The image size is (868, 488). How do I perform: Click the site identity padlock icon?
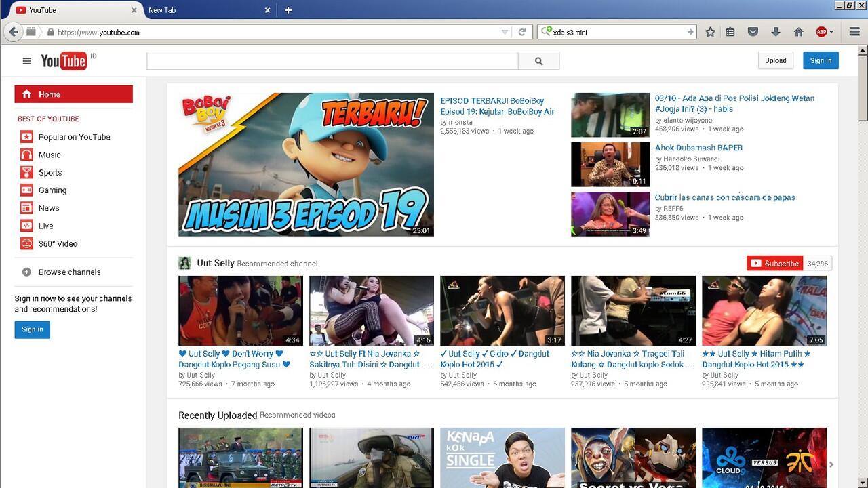click(50, 32)
